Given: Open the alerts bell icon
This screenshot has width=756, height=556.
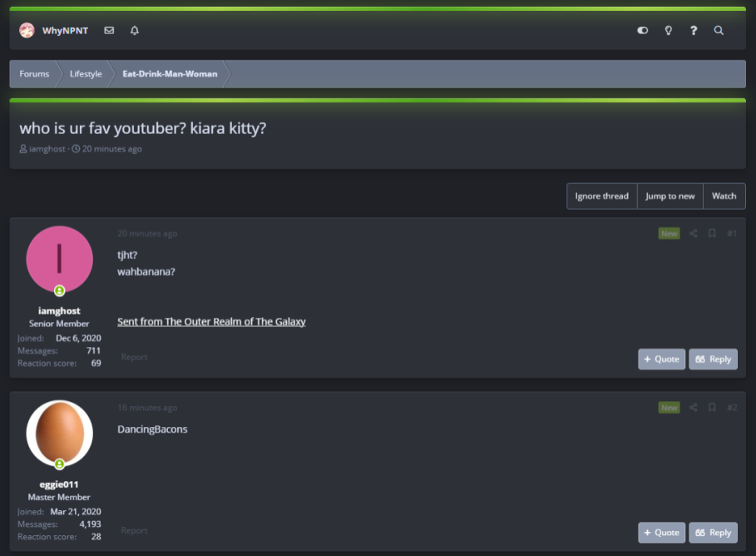Looking at the screenshot, I should pos(135,31).
